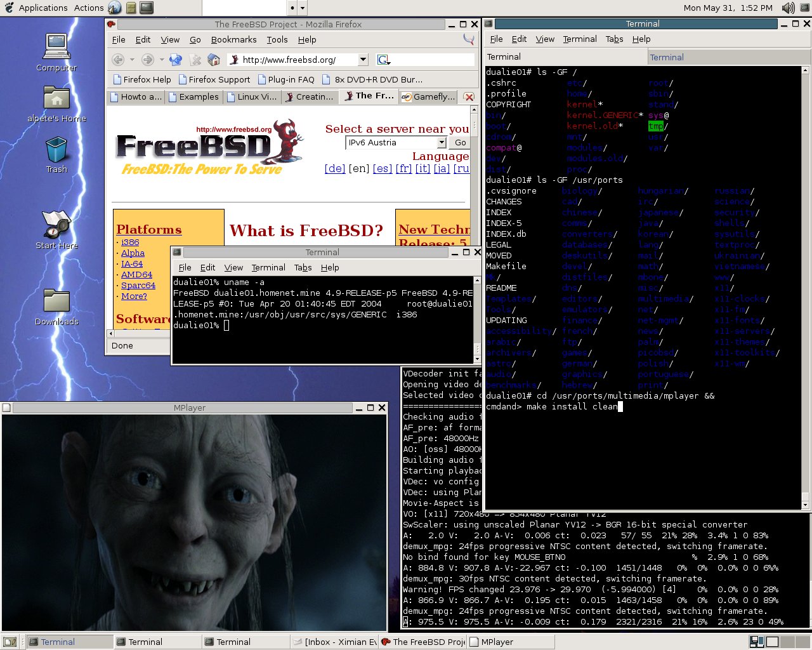
Task: Click Firefox's Back arrow button
Action: click(x=118, y=60)
